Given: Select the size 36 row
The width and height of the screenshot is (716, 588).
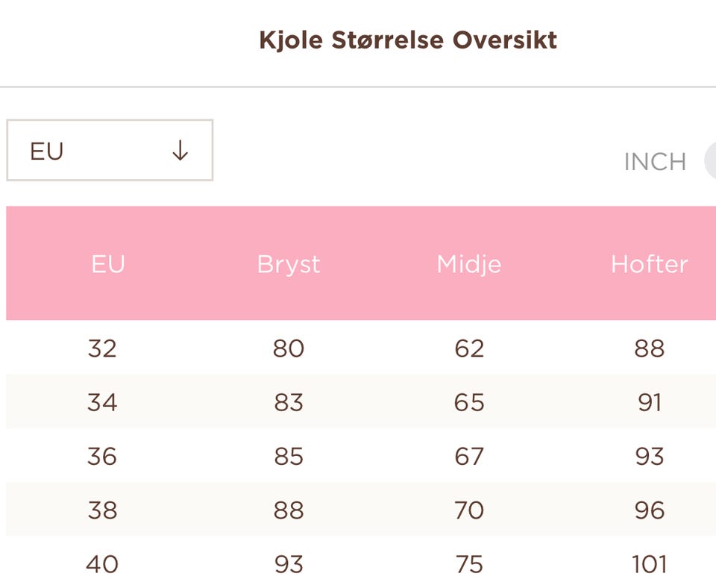Looking at the screenshot, I should pos(102,456).
